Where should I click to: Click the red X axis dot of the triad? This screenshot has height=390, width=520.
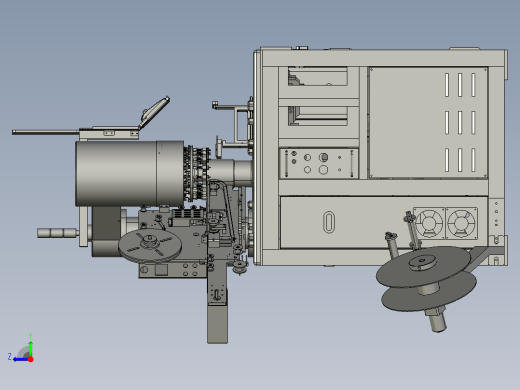pos(31,359)
